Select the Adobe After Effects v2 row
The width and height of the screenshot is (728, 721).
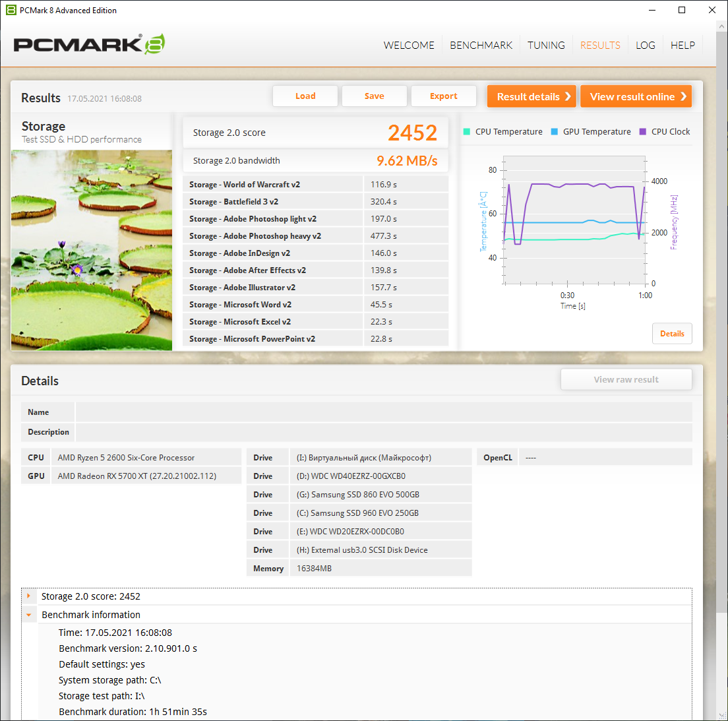click(316, 270)
